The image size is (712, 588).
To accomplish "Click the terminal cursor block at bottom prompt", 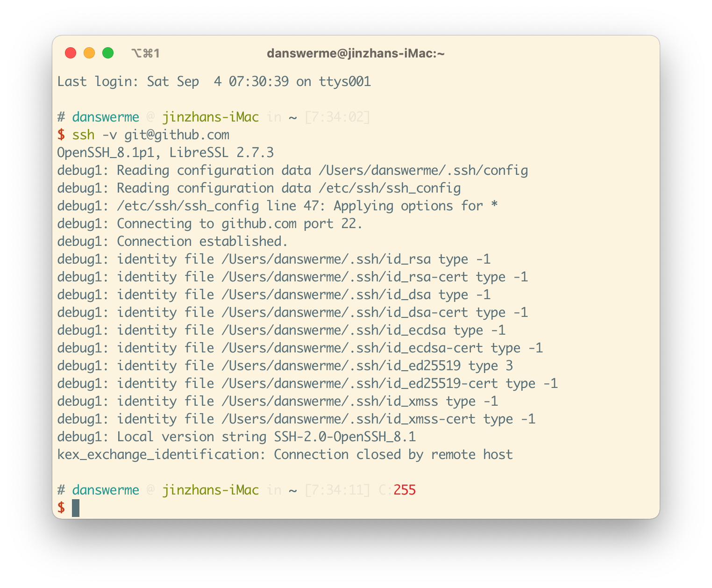I will tap(76, 508).
